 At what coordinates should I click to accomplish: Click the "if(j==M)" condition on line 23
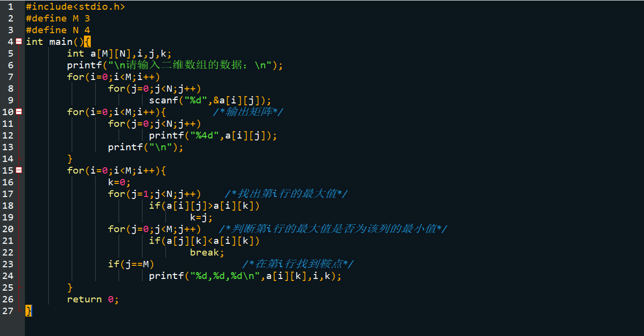click(x=131, y=264)
